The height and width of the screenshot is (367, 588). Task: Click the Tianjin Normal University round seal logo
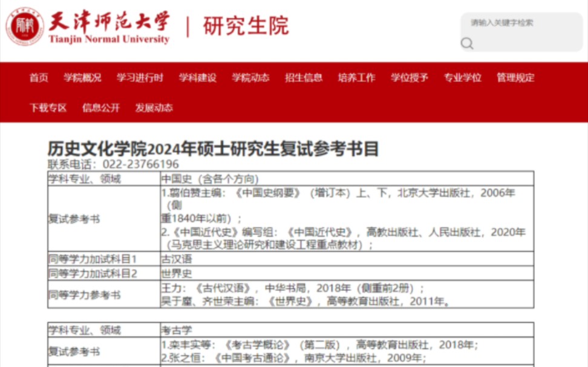pyautogui.click(x=25, y=27)
